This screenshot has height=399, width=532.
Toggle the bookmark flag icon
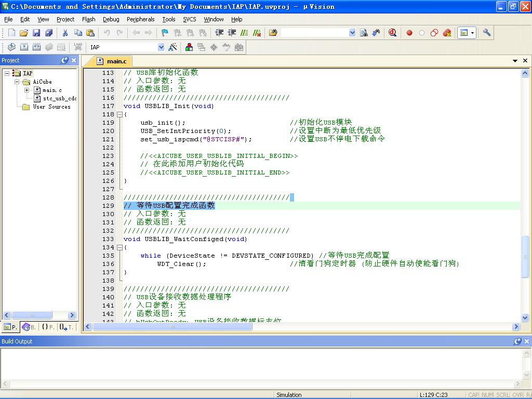point(165,33)
